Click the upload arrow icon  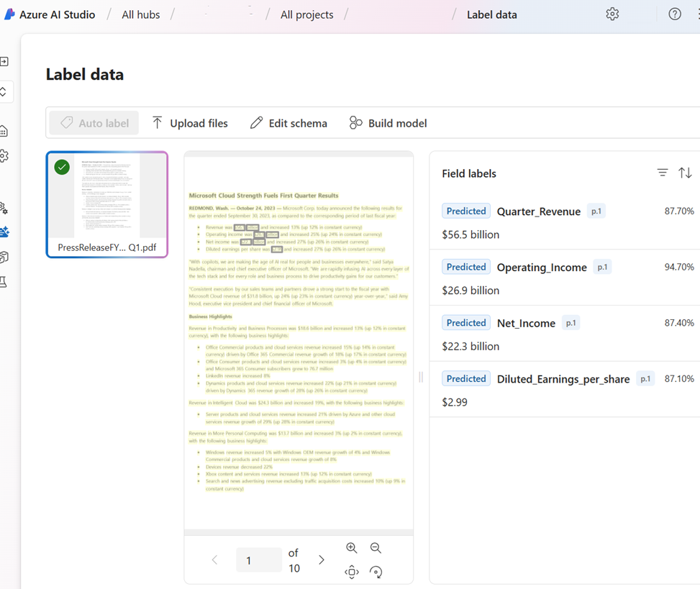tap(157, 123)
